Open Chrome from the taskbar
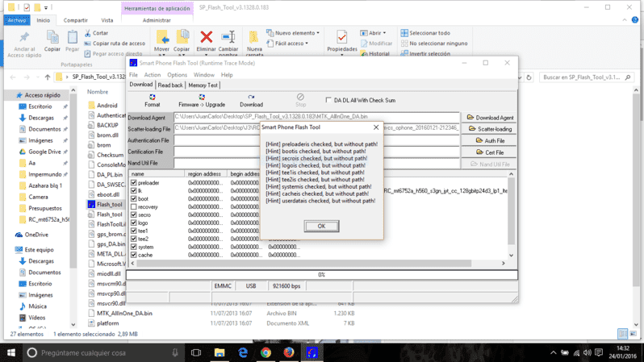644x362 pixels. click(266, 352)
